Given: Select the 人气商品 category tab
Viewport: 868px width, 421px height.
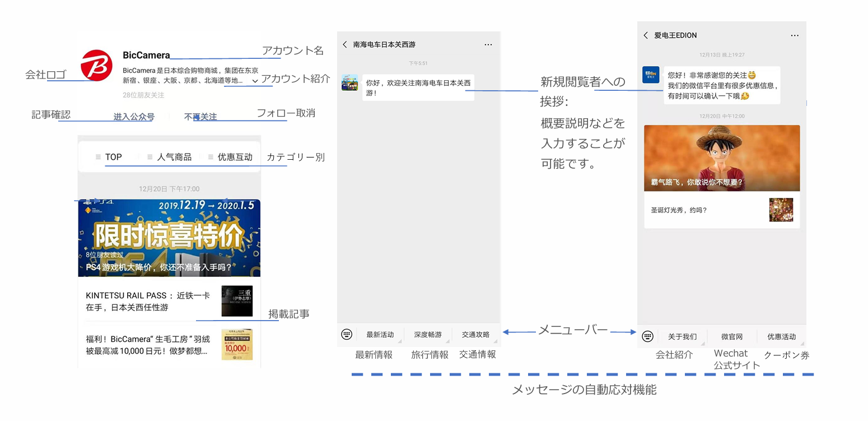Looking at the screenshot, I should pyautogui.click(x=174, y=157).
